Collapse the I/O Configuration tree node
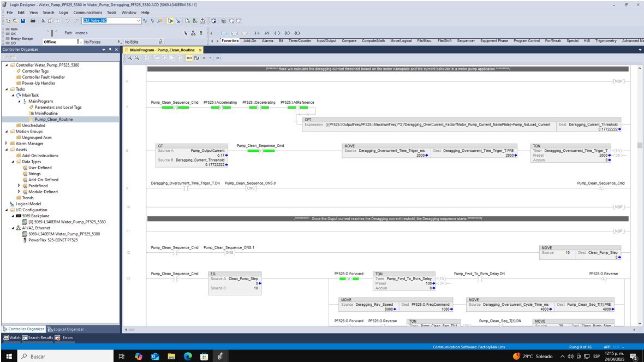Viewport: 644px width, 362px height. tap(7, 210)
